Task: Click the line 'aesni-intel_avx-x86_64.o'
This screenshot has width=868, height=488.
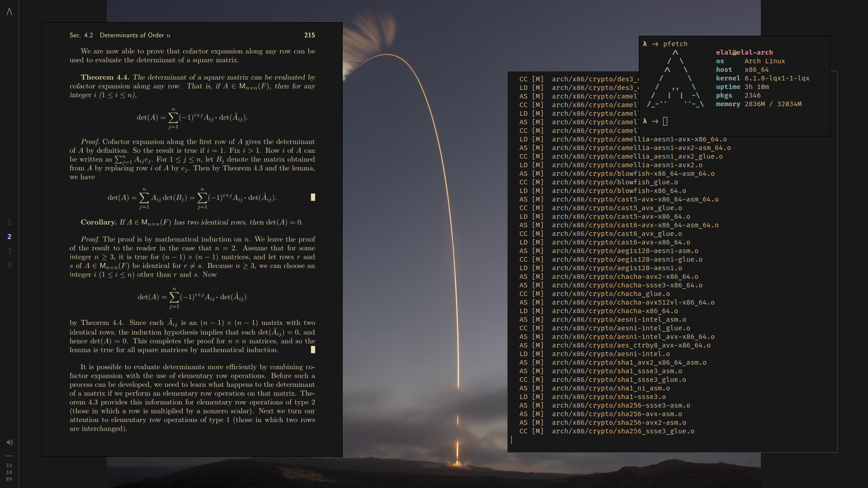Action: tap(617, 337)
